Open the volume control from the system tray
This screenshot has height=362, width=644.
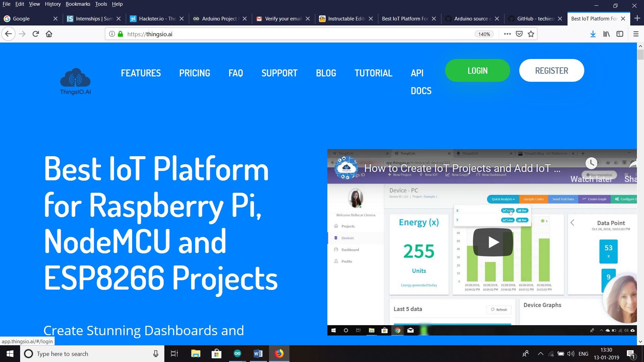click(x=570, y=353)
